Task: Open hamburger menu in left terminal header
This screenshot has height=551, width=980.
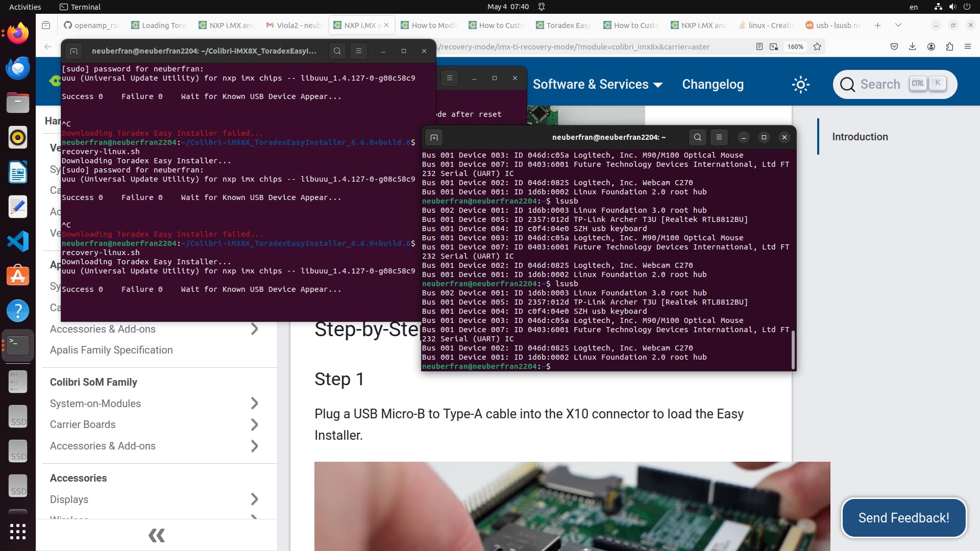Action: pyautogui.click(x=359, y=51)
